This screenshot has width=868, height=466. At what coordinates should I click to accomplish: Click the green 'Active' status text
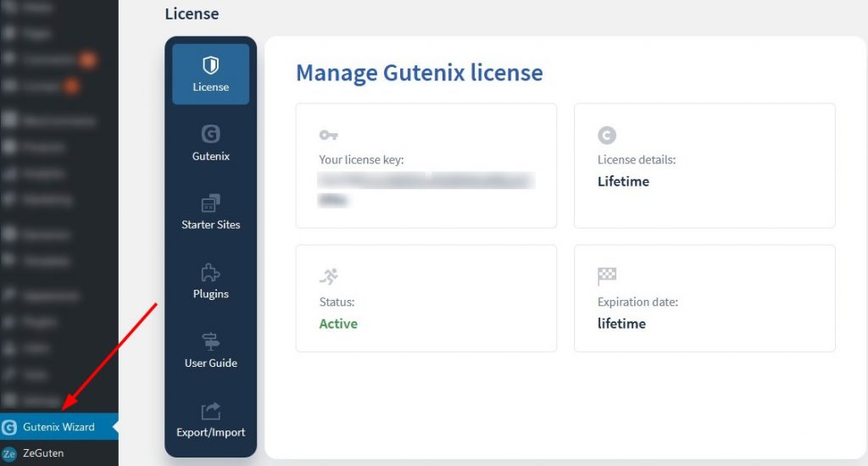[338, 324]
